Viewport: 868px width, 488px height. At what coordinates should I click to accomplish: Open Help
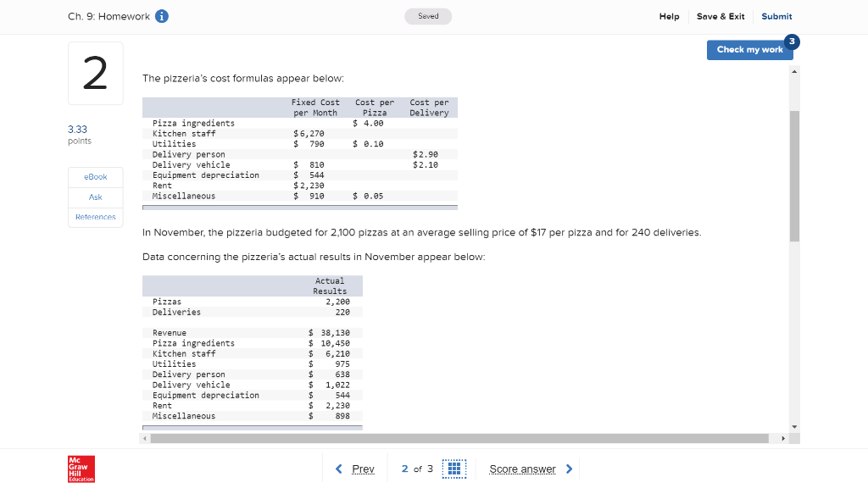(x=669, y=15)
